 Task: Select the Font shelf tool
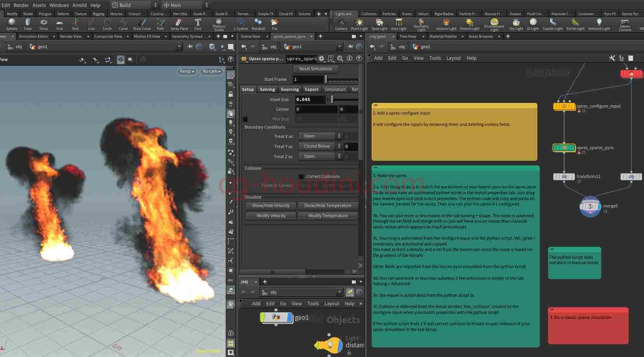[198, 24]
